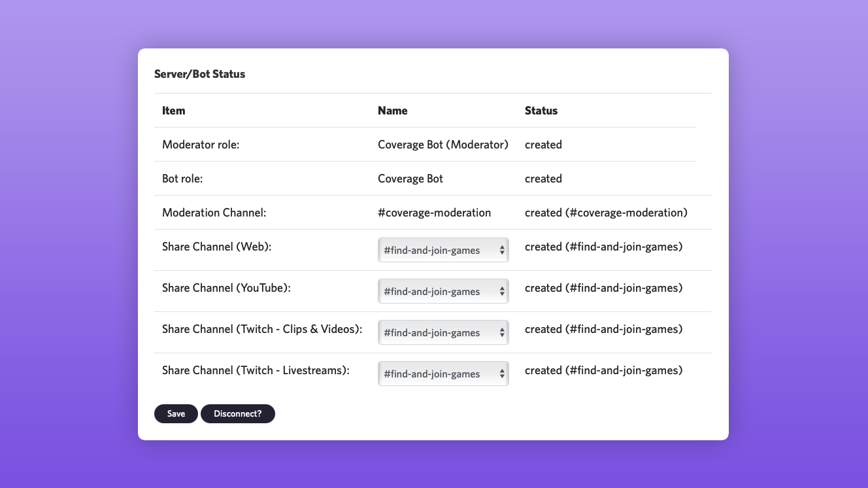The width and height of the screenshot is (868, 488).
Task: Click the Server/Bot Status heading
Action: [200, 74]
